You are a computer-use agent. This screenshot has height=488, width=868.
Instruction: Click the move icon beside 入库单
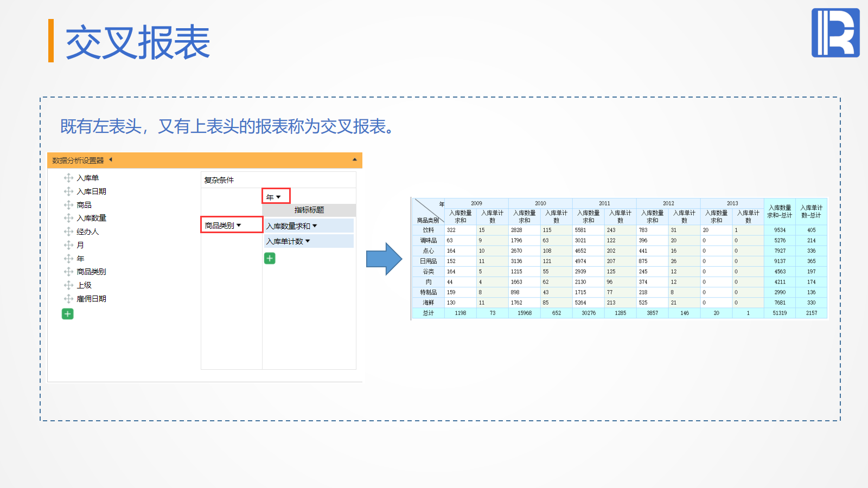click(68, 178)
